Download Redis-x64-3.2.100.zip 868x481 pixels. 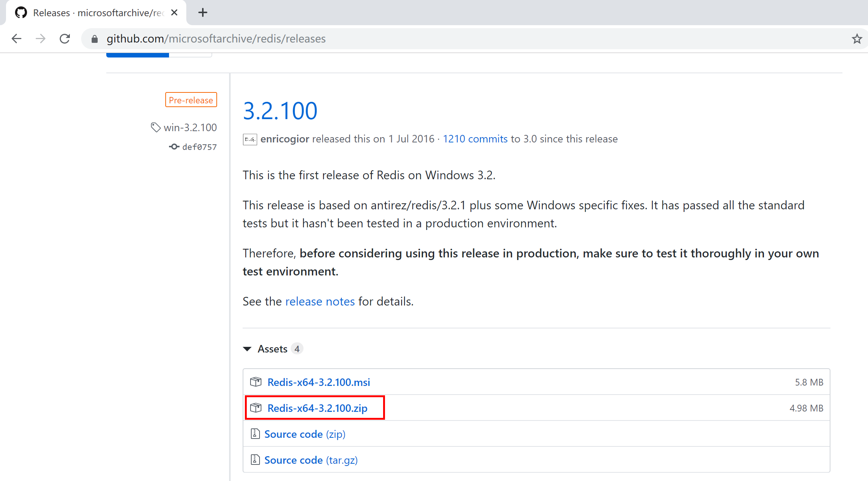pyautogui.click(x=317, y=408)
